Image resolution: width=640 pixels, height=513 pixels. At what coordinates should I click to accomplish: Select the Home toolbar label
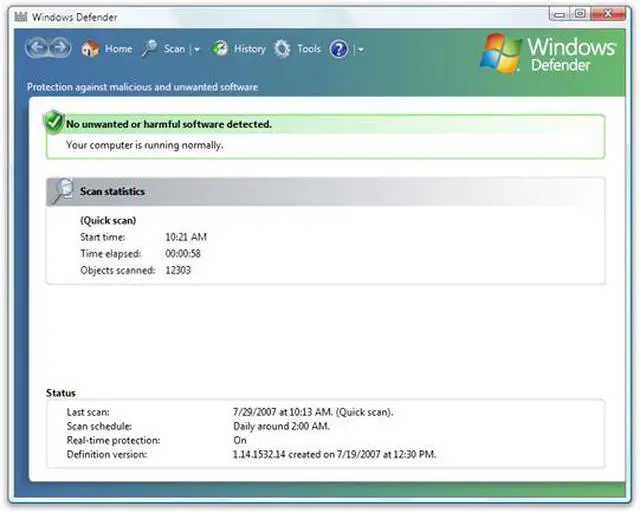click(x=119, y=49)
